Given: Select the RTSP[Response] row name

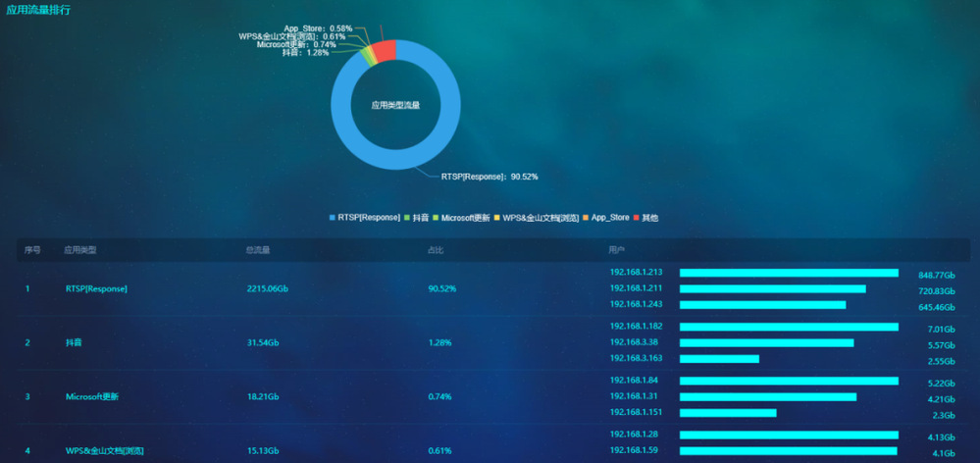Looking at the screenshot, I should (96, 288).
